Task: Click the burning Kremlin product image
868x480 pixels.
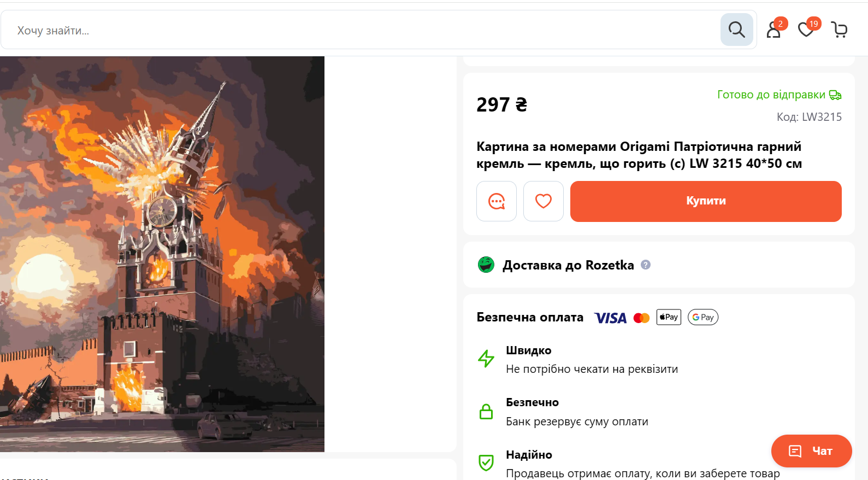Action: (x=162, y=254)
